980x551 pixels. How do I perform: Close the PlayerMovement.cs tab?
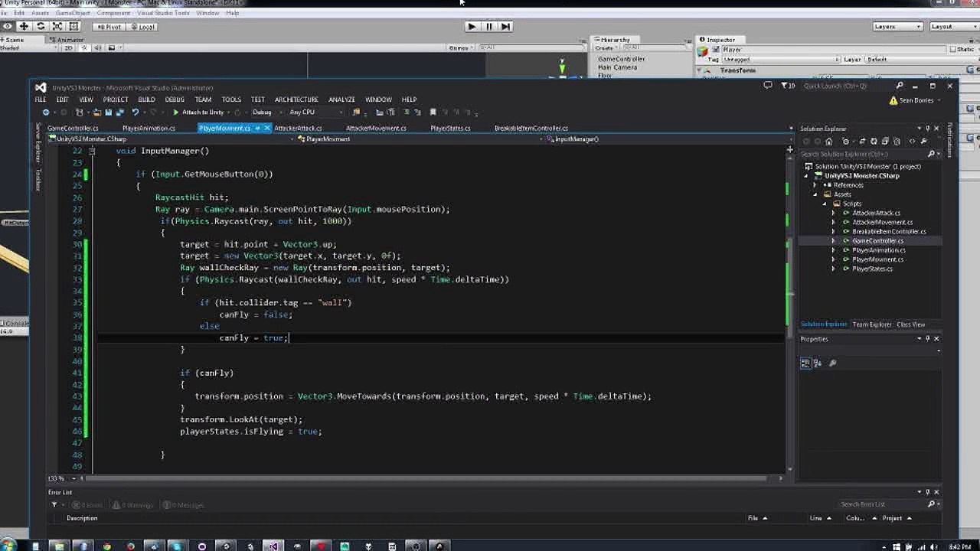(266, 128)
